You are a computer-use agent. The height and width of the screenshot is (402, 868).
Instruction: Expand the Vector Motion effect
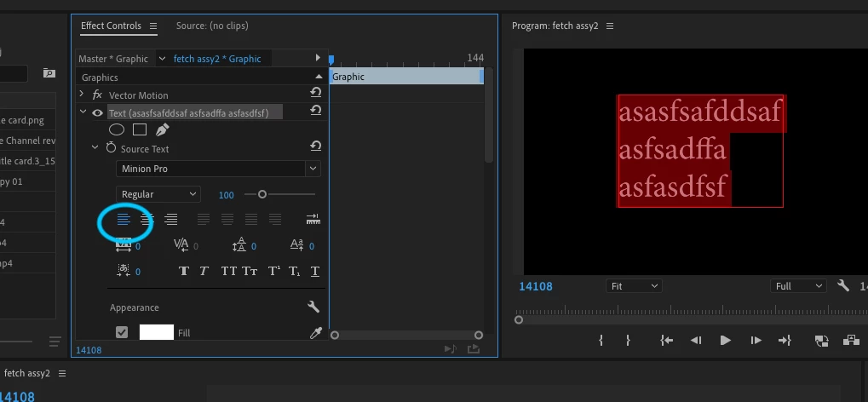coord(82,95)
